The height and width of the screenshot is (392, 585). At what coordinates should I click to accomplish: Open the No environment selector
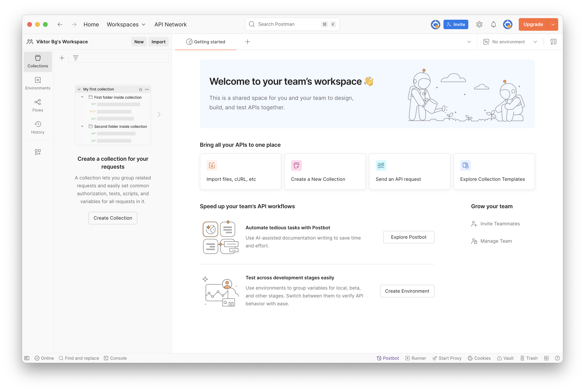(x=510, y=42)
